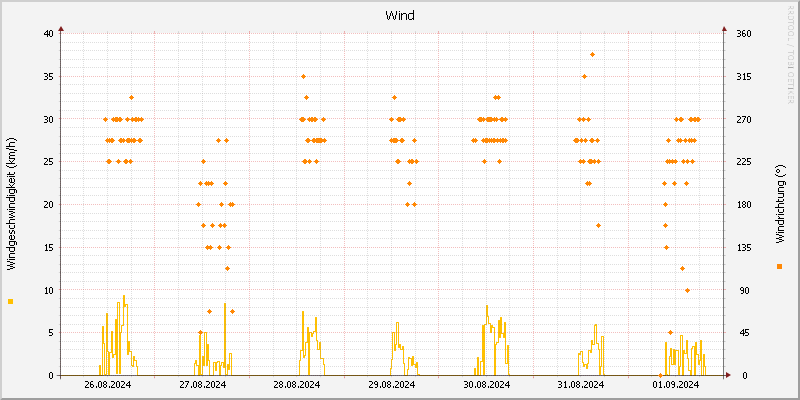
Task: Click the left axis value 15
Action: coord(48,247)
